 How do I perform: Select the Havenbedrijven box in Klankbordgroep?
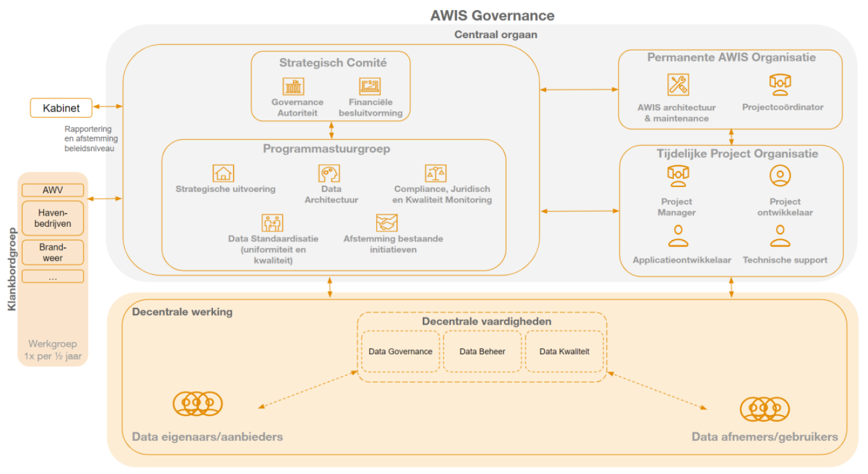[x=53, y=218]
